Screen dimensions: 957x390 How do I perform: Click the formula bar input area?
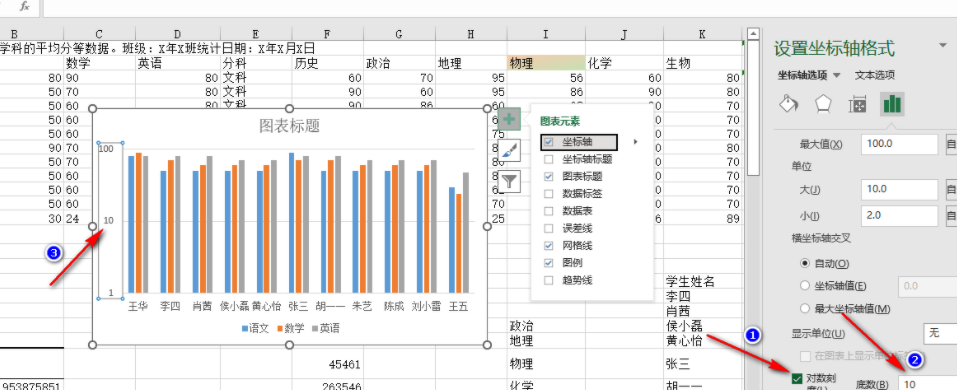pos(500,7)
